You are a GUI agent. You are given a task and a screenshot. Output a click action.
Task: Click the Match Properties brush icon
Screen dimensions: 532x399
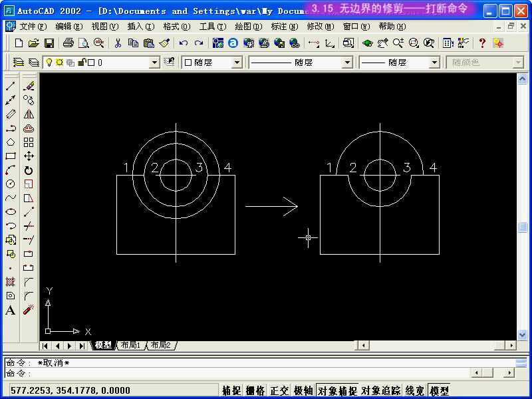(x=164, y=43)
